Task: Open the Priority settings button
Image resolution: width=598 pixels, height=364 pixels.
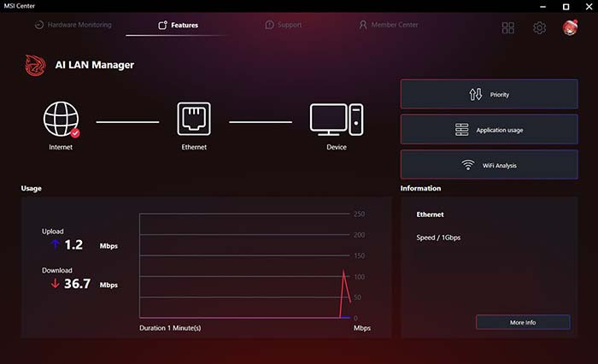Action: click(x=489, y=94)
